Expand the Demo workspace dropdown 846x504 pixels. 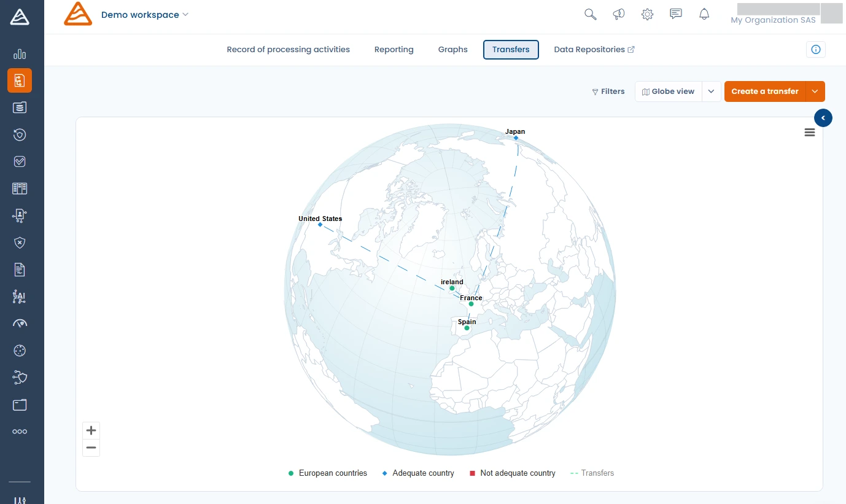184,14
